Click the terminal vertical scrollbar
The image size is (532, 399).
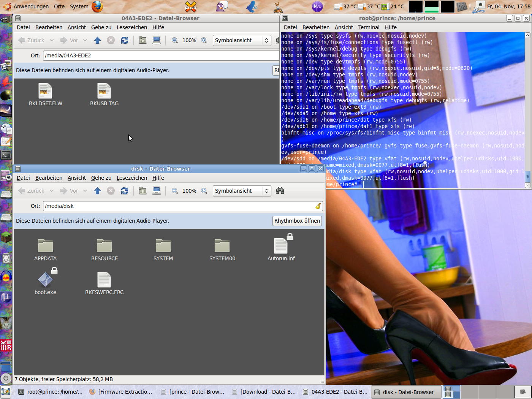tap(527, 110)
